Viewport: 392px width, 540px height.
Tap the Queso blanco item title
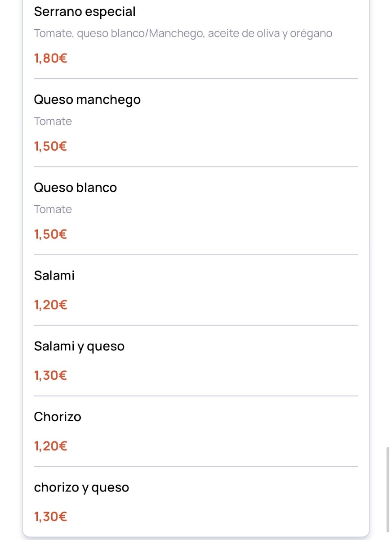[x=75, y=188]
